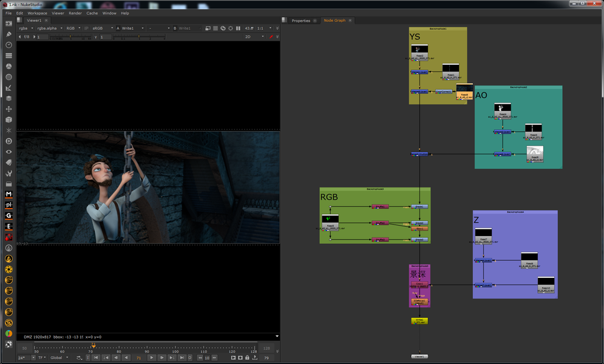604x364 pixels.
Task: Open the Draw nodes pencil icon
Action: 8,34
